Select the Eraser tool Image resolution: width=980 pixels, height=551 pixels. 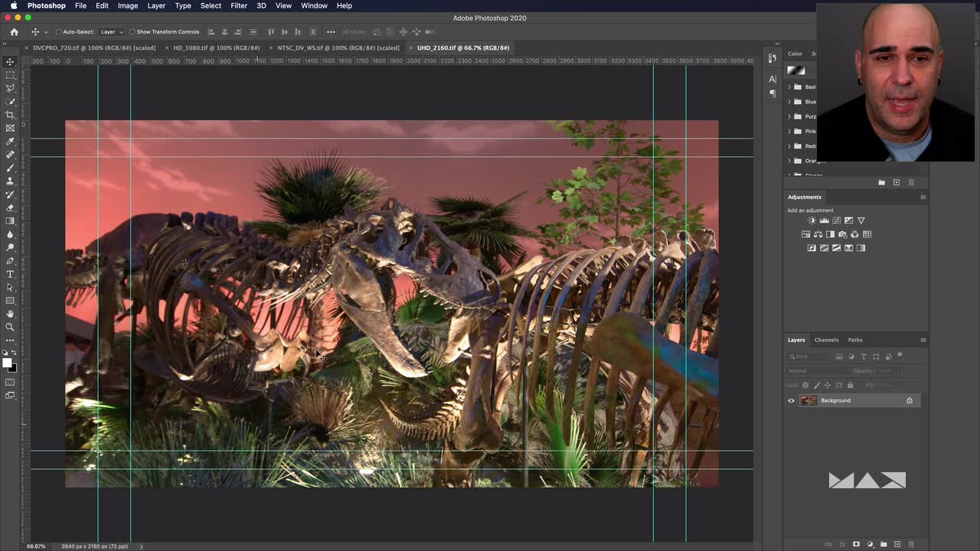click(10, 207)
